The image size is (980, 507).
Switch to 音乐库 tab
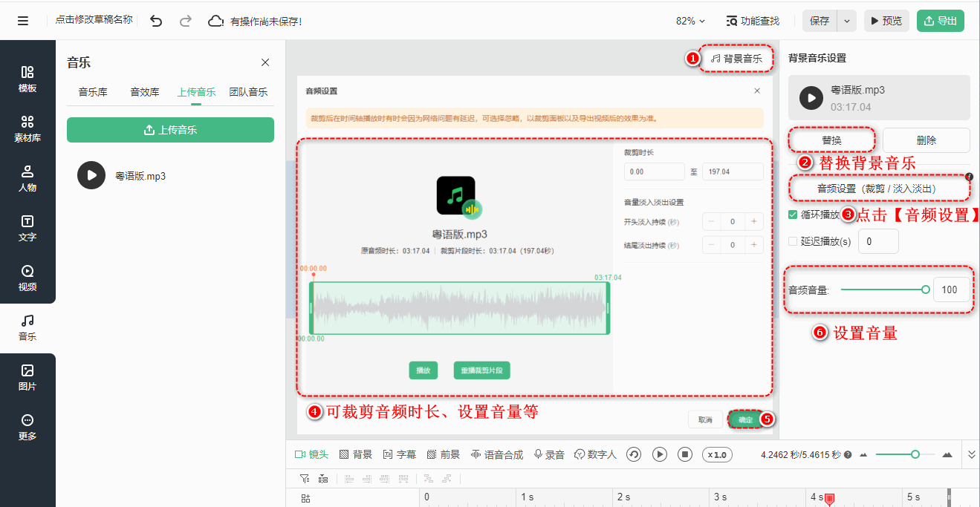(x=93, y=92)
